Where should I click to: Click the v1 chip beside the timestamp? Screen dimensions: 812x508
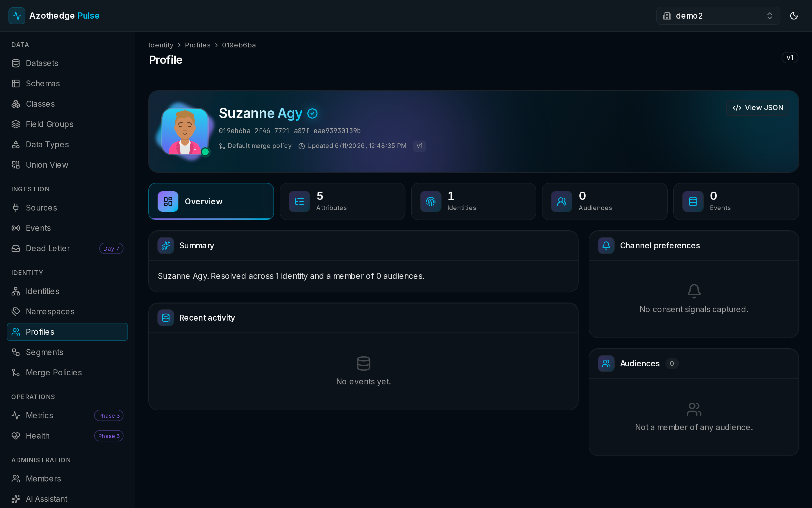[420, 146]
